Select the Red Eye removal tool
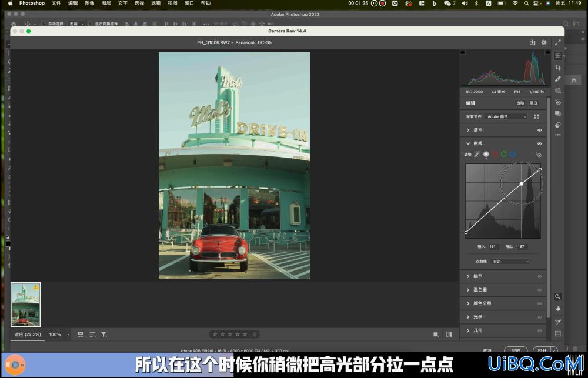This screenshot has height=378, width=588. [558, 102]
